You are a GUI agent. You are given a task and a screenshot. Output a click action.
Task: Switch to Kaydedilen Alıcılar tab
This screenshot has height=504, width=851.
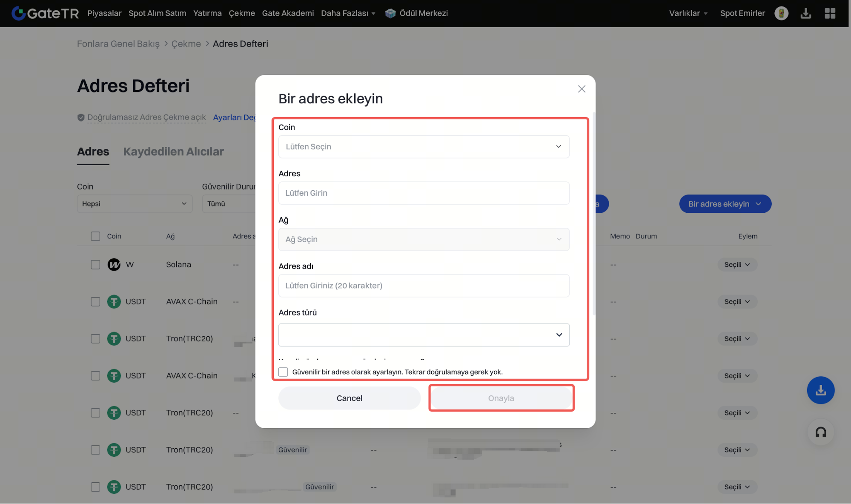click(x=173, y=152)
